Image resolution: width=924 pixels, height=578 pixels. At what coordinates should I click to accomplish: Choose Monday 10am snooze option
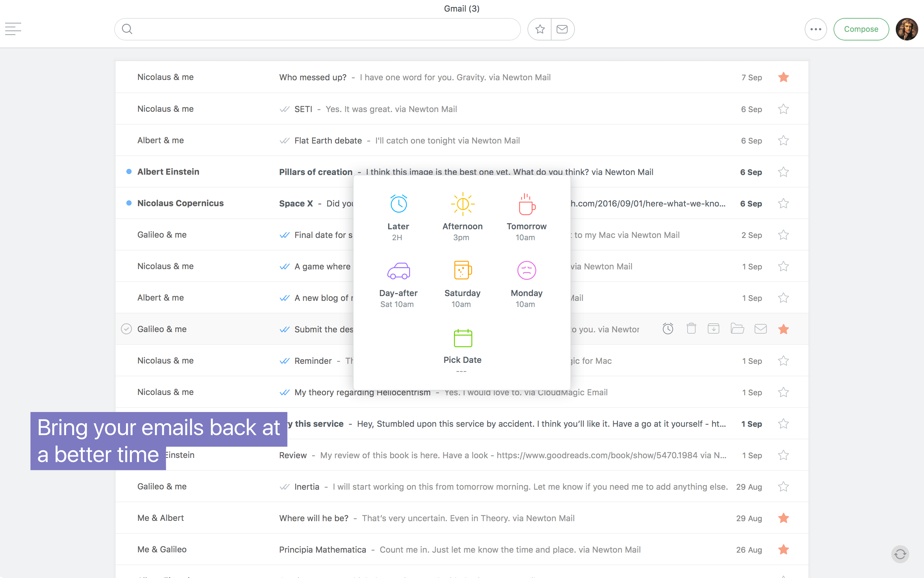pos(526,285)
